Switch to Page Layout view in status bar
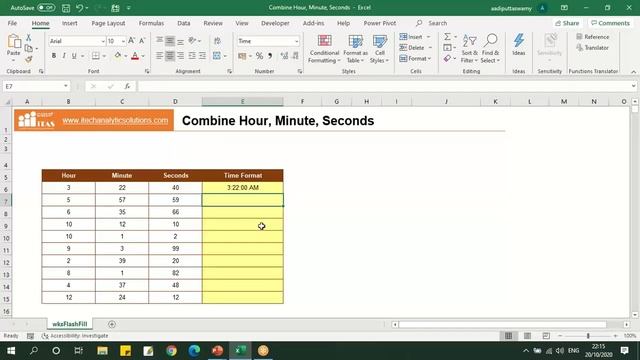 [527, 336]
